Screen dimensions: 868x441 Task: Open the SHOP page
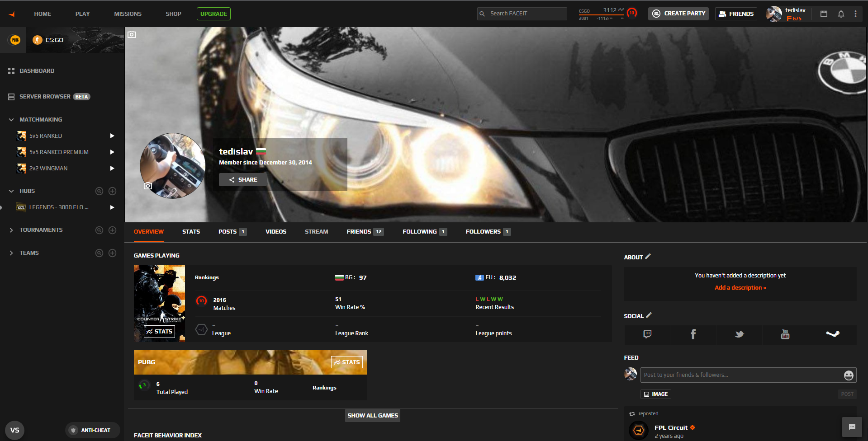[174, 14]
